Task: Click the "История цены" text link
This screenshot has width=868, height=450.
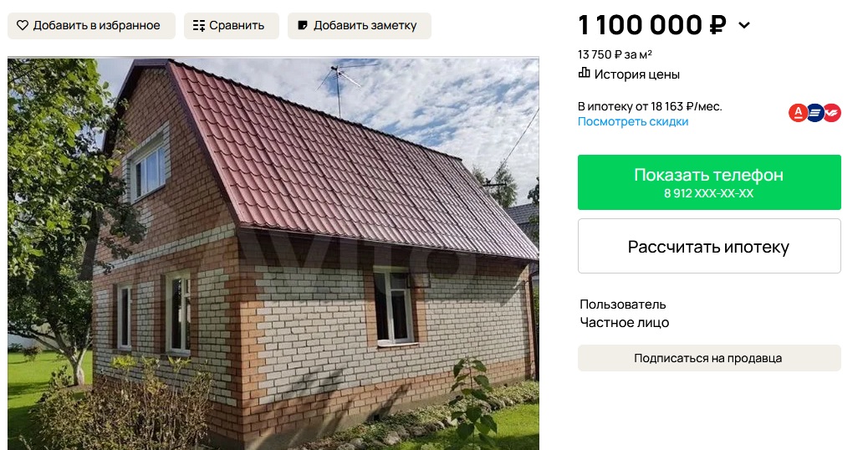Action: [x=637, y=74]
